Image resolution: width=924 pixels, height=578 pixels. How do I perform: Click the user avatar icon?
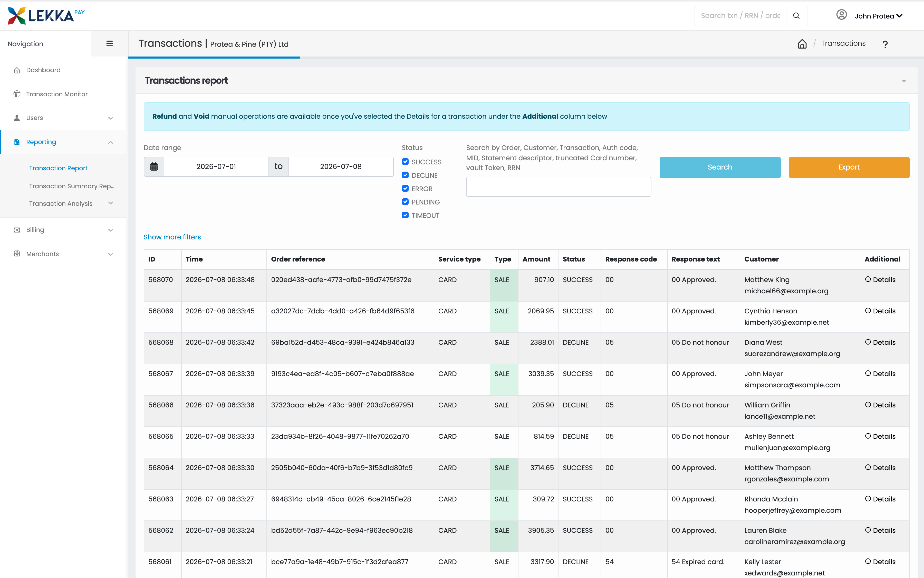[842, 15]
